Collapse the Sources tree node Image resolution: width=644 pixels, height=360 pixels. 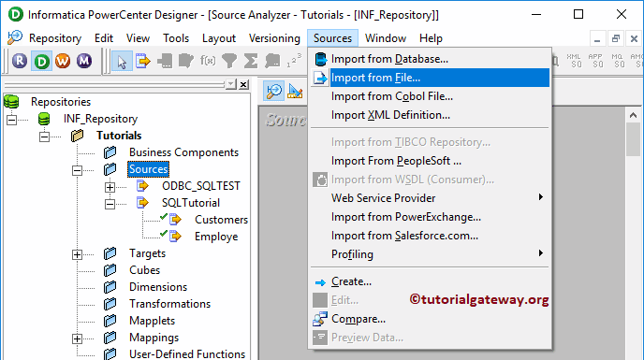[77, 170]
